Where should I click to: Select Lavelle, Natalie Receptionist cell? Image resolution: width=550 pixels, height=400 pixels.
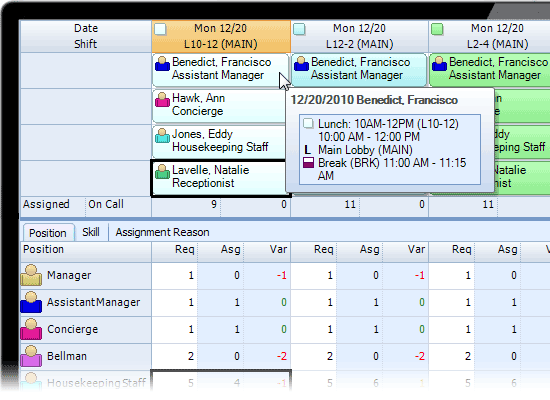[x=219, y=178]
